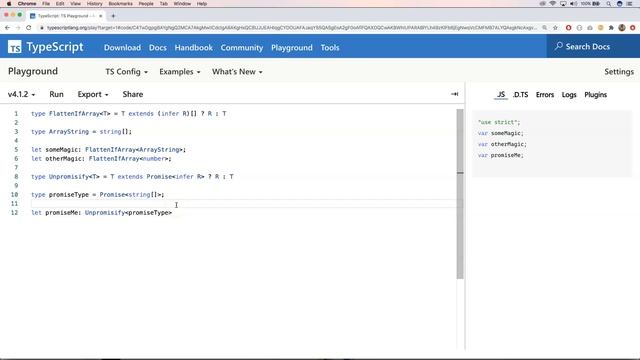Click 'var someMagic;' in JS output
The image size is (640, 360).
tap(500, 133)
